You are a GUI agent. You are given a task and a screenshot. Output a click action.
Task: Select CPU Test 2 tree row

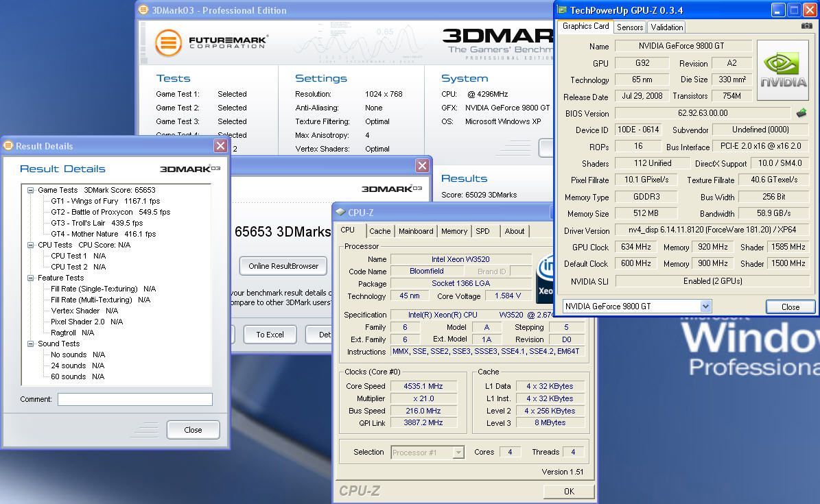pyautogui.click(x=78, y=267)
